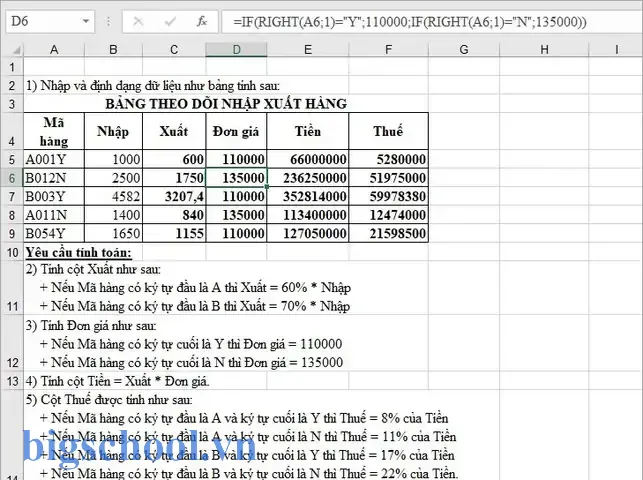Select the cell with value 59978380
Image resolution: width=643 pixels, height=480 pixels.
click(388, 196)
